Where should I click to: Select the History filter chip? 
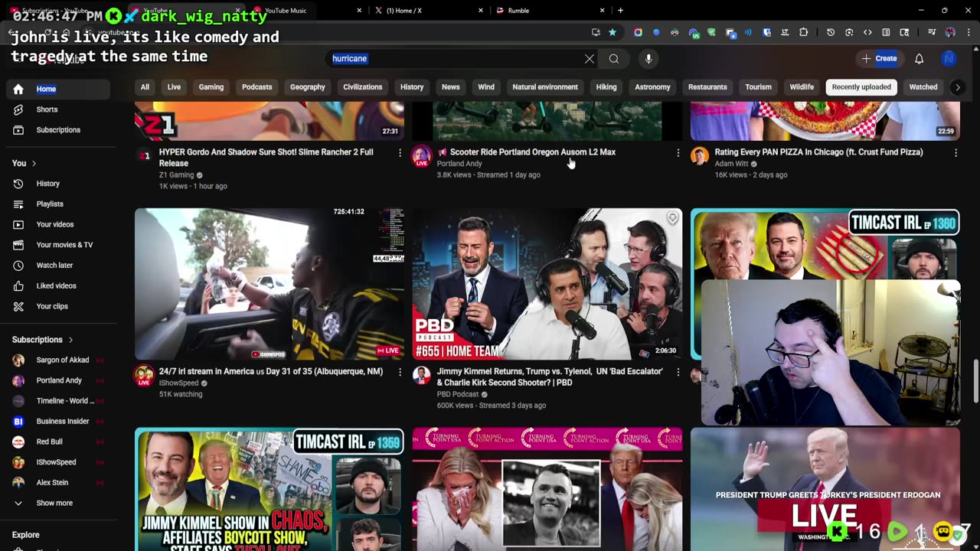click(412, 87)
